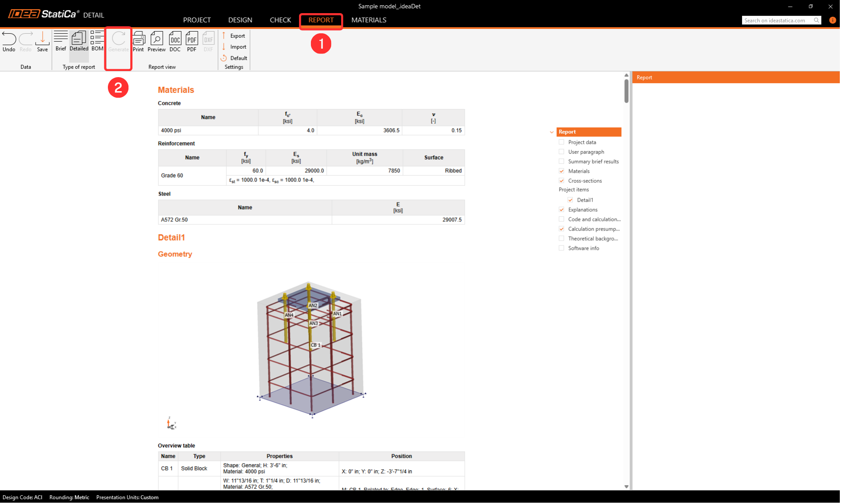Select the Brief report type

[61, 39]
